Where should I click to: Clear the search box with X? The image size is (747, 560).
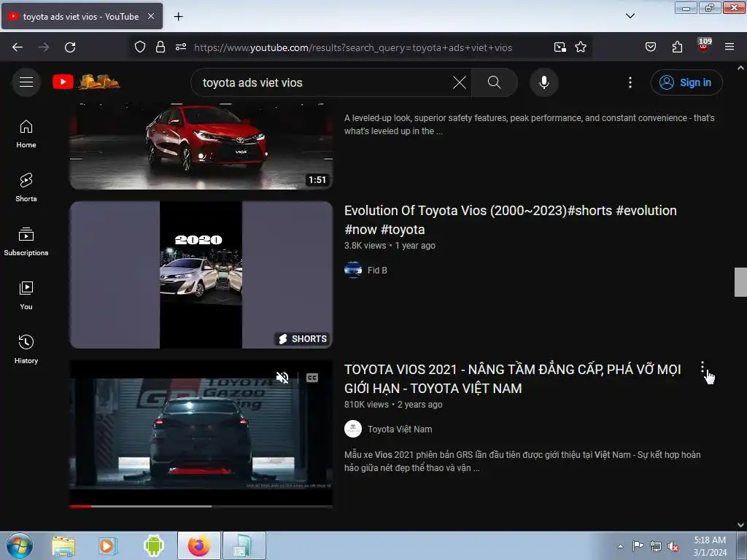460,82
